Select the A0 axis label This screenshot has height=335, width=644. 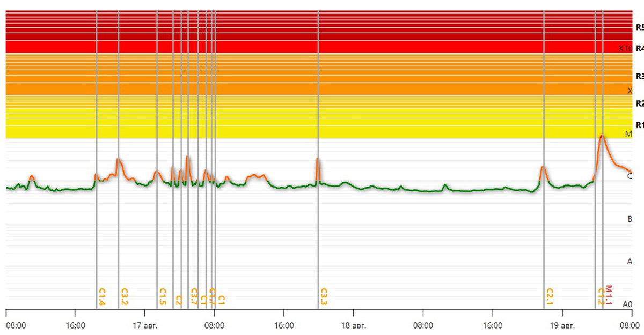pos(627,304)
